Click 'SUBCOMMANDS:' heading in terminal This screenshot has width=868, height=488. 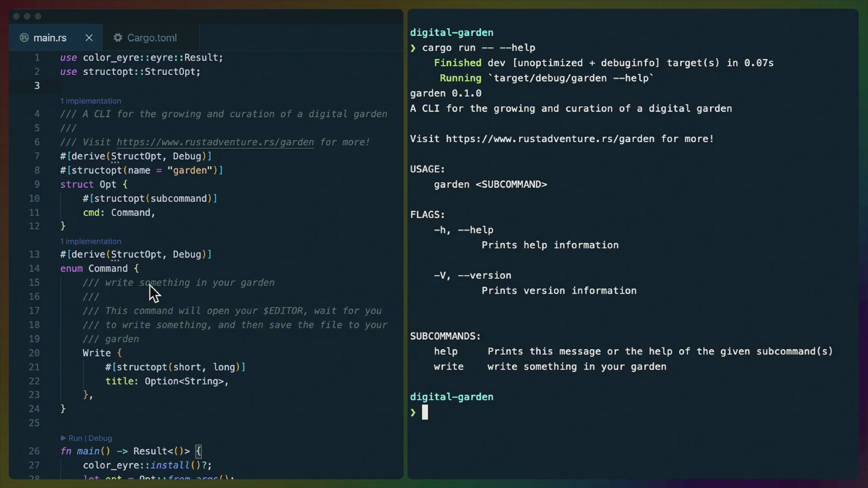pos(445,336)
